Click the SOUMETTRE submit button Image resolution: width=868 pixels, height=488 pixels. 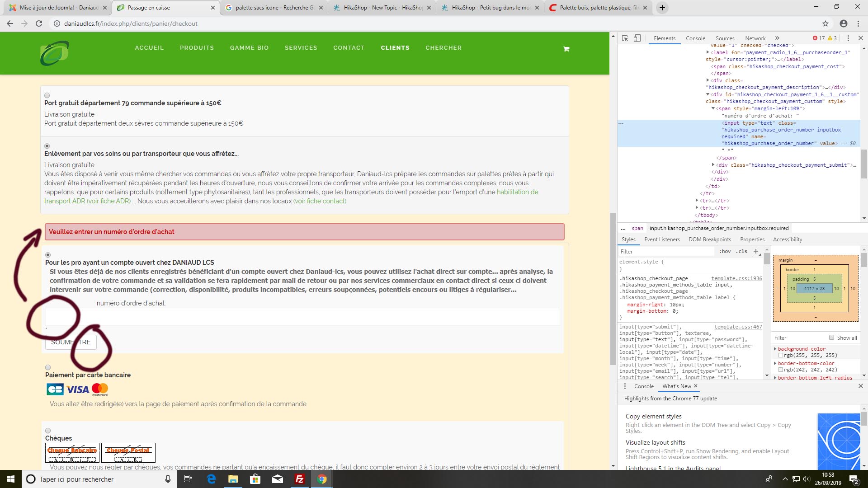coord(71,342)
